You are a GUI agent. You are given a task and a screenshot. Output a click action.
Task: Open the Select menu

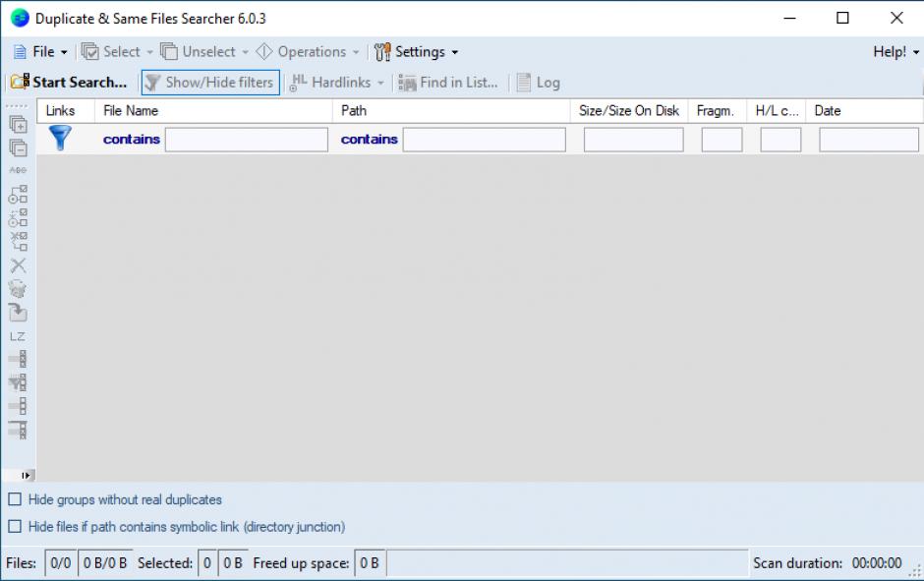(x=117, y=52)
